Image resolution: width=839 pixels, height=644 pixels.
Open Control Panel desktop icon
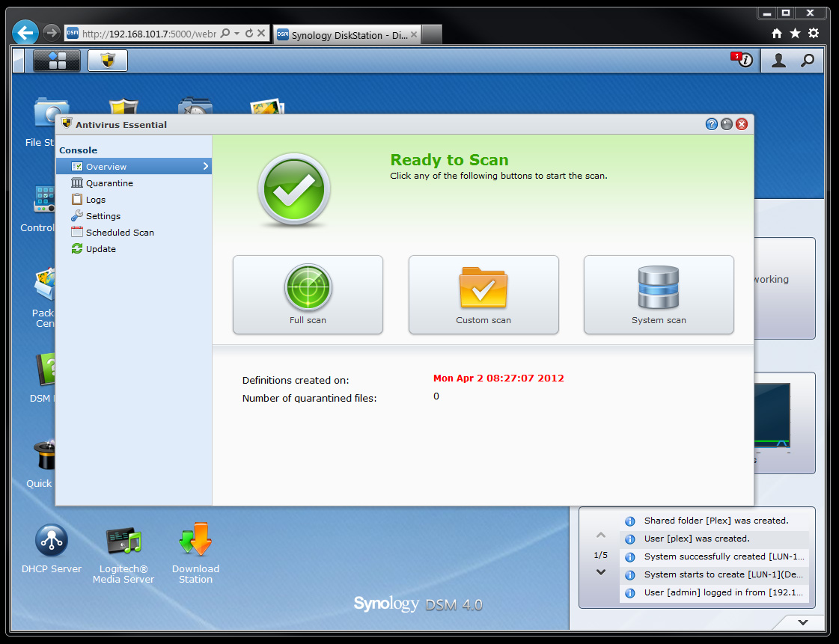pyautogui.click(x=37, y=209)
